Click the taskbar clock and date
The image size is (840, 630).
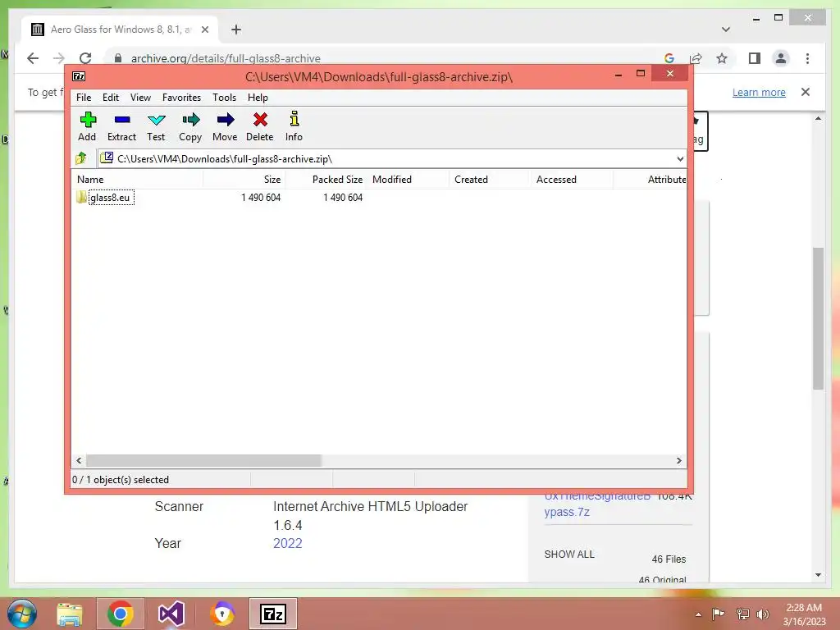point(804,614)
